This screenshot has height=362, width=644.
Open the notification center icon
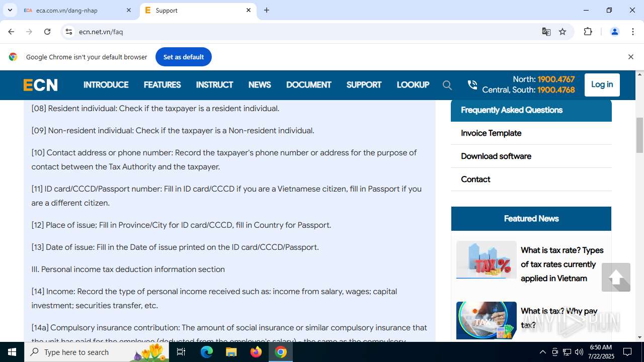point(627,352)
